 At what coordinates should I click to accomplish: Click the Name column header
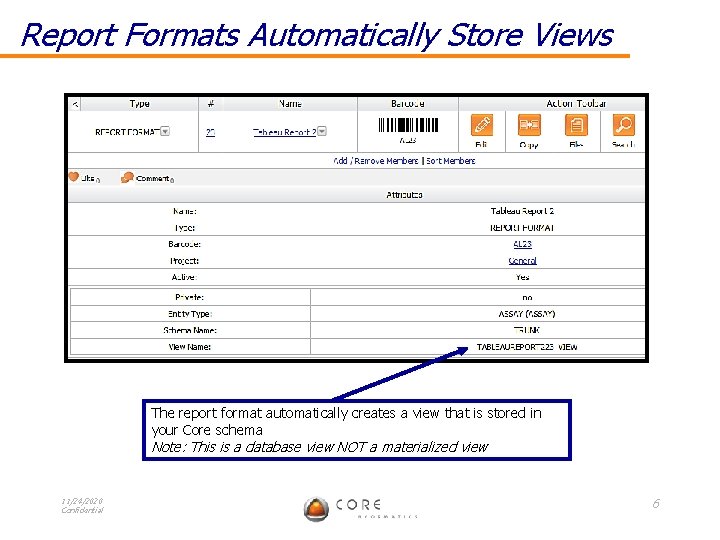[290, 104]
